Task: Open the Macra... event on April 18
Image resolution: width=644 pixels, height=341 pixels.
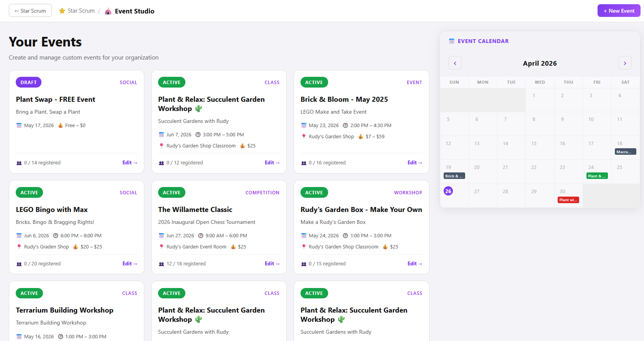Action: [x=625, y=152]
